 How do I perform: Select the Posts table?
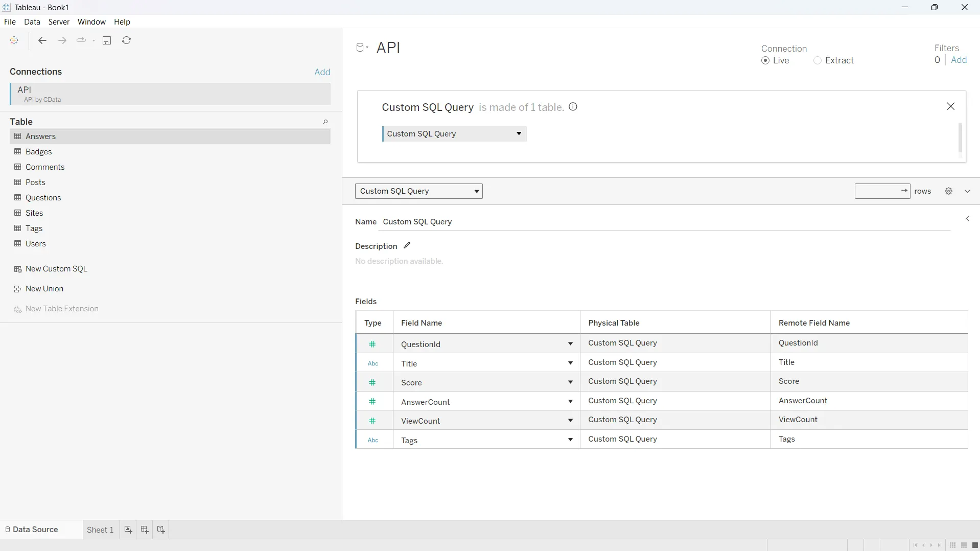(170, 182)
